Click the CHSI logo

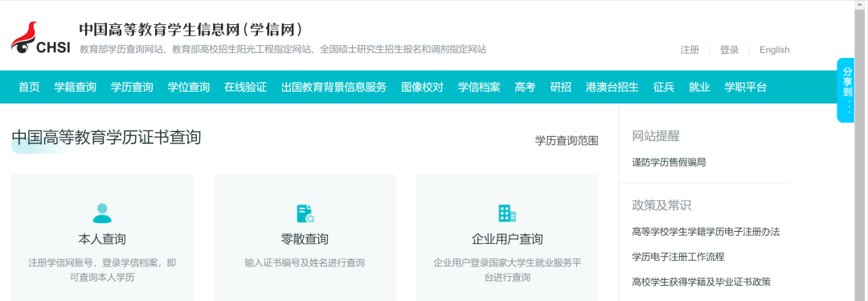coord(41,39)
